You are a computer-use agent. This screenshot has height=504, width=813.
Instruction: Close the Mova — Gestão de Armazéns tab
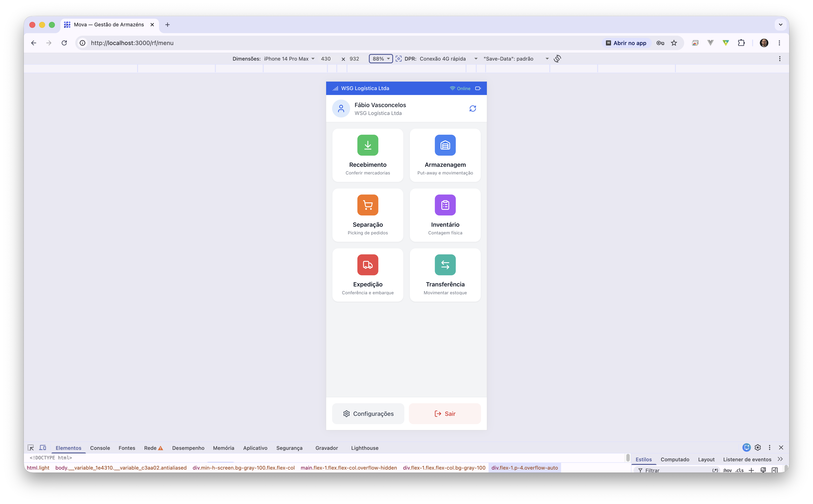pos(152,24)
